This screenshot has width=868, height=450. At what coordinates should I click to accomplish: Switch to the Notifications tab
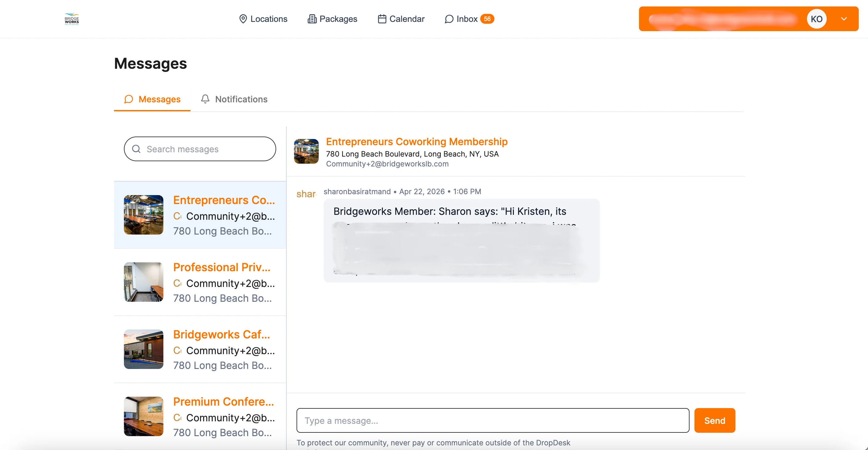coord(234,99)
